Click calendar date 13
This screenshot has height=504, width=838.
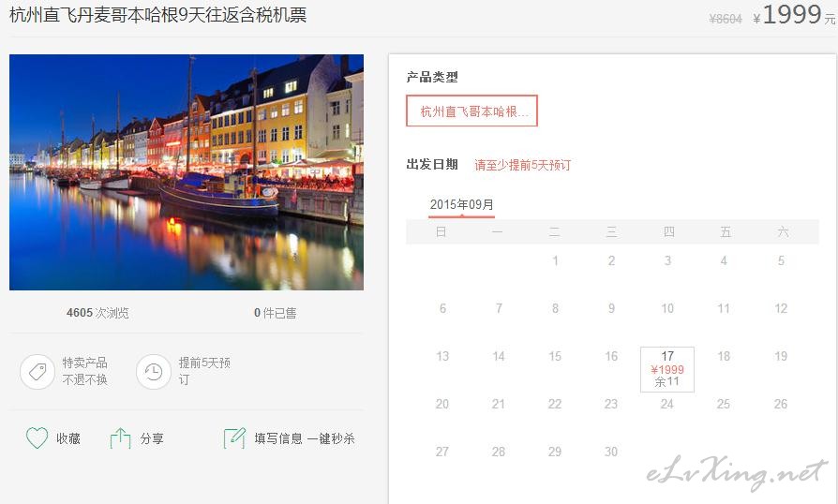442,356
